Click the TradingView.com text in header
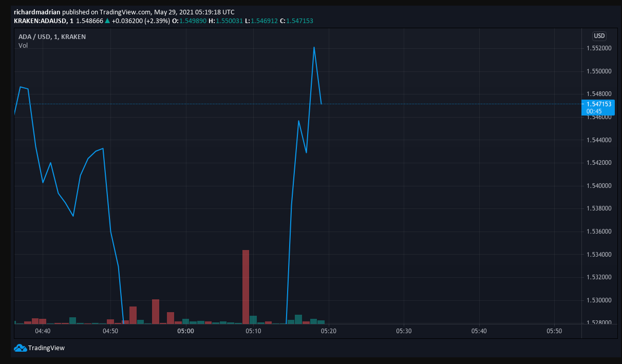The image size is (622, 364). (x=125, y=12)
